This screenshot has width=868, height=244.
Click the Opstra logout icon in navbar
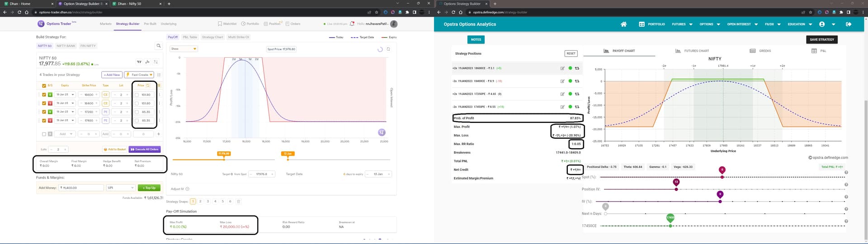[848, 24]
